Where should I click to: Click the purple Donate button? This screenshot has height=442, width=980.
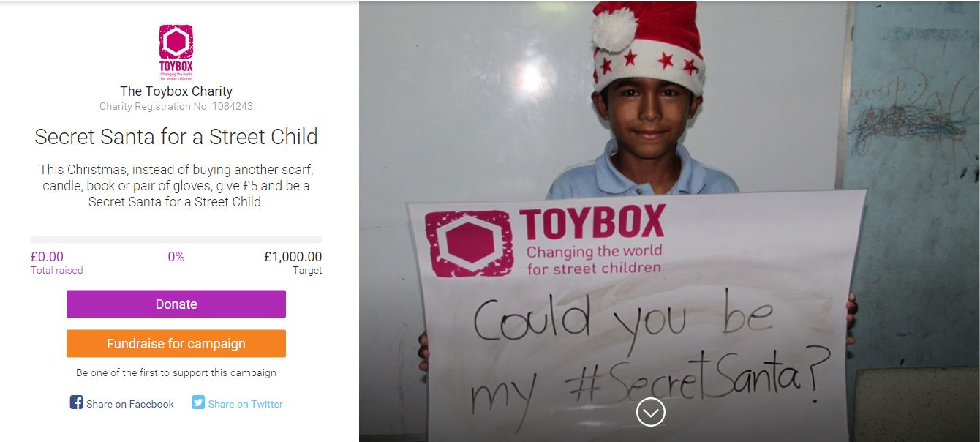point(176,304)
